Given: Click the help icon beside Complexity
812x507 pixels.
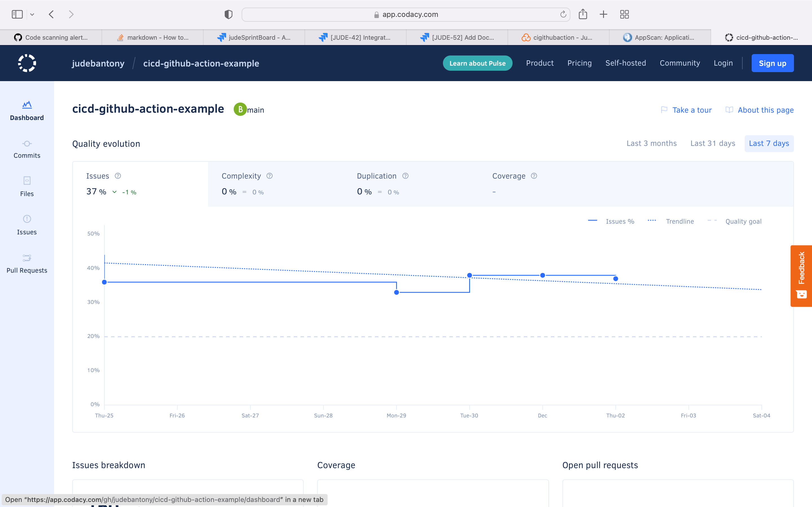Looking at the screenshot, I should tap(270, 176).
